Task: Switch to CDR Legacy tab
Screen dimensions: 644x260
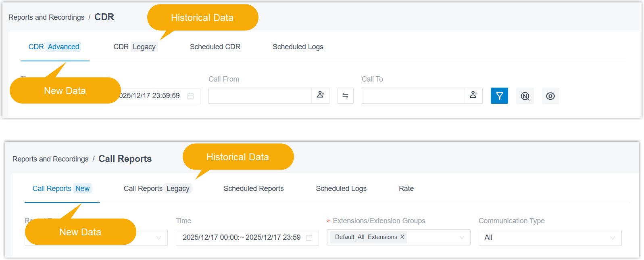Action: 135,47
